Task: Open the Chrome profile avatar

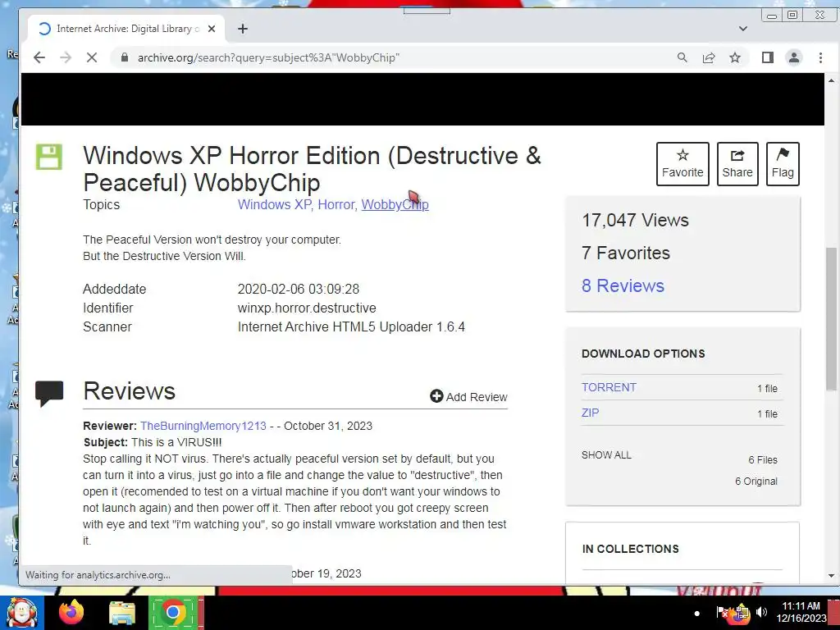Action: 794,57
